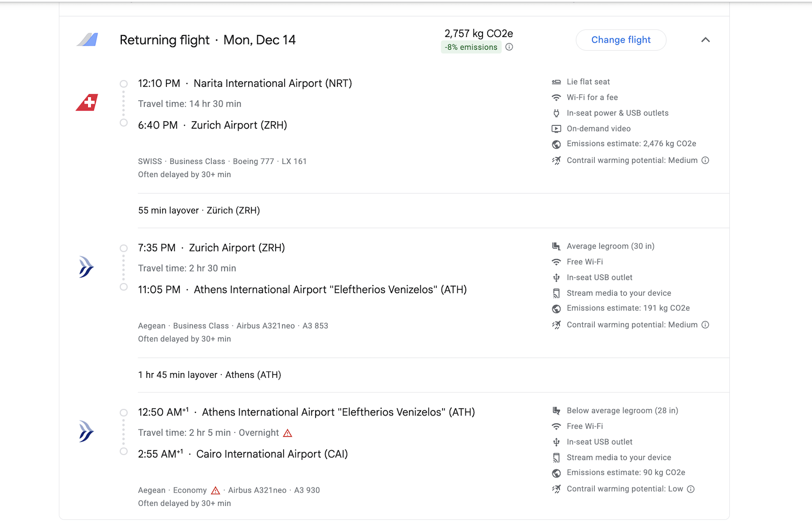Click the In-seat power & USB outlets icon
Viewport: 812px width, 526px height.
click(x=556, y=113)
